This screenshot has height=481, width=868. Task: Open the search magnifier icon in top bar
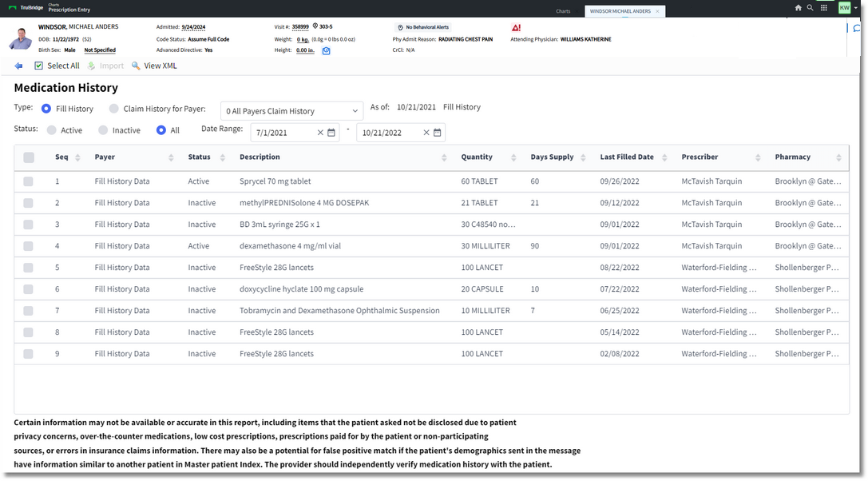click(x=810, y=8)
